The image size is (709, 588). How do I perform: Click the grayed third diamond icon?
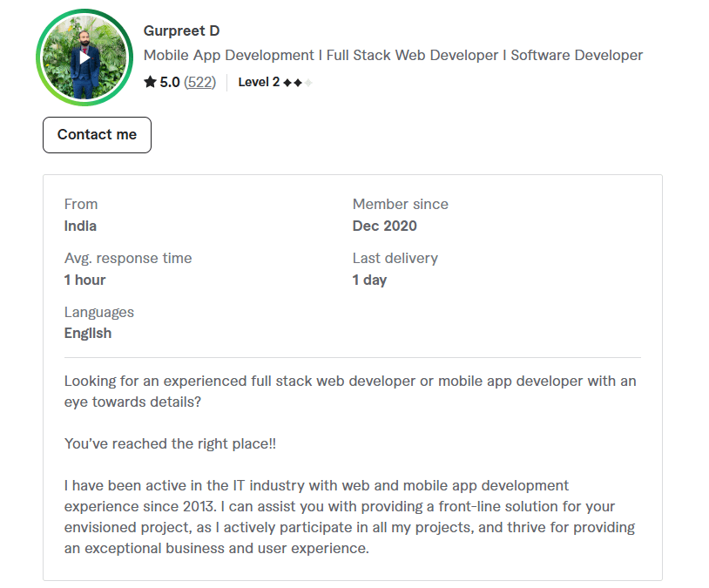(310, 82)
